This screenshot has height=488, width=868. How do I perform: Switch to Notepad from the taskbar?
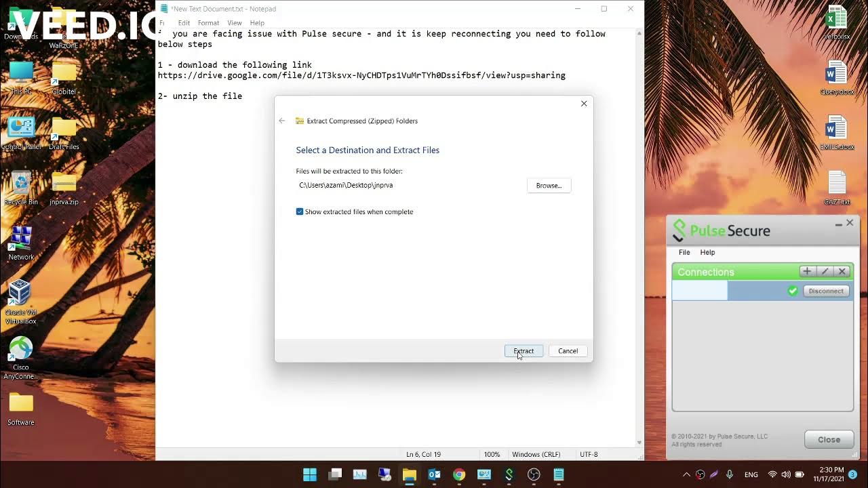559,474
